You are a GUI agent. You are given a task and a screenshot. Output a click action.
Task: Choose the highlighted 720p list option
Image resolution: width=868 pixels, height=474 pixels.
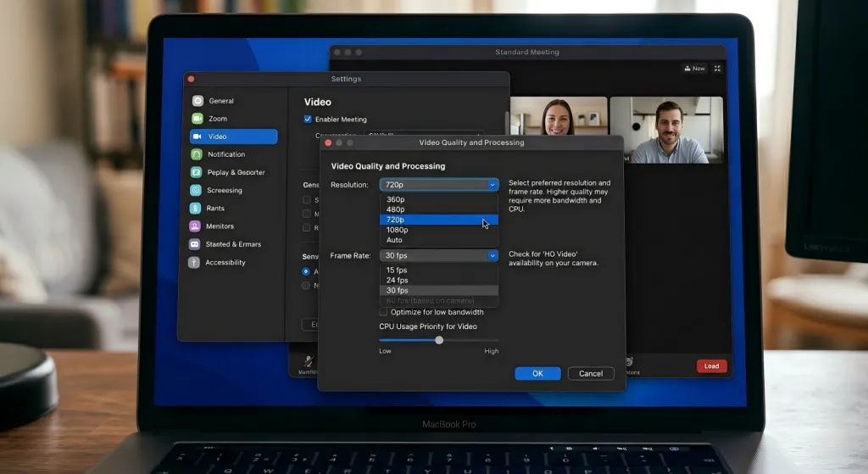(439, 220)
